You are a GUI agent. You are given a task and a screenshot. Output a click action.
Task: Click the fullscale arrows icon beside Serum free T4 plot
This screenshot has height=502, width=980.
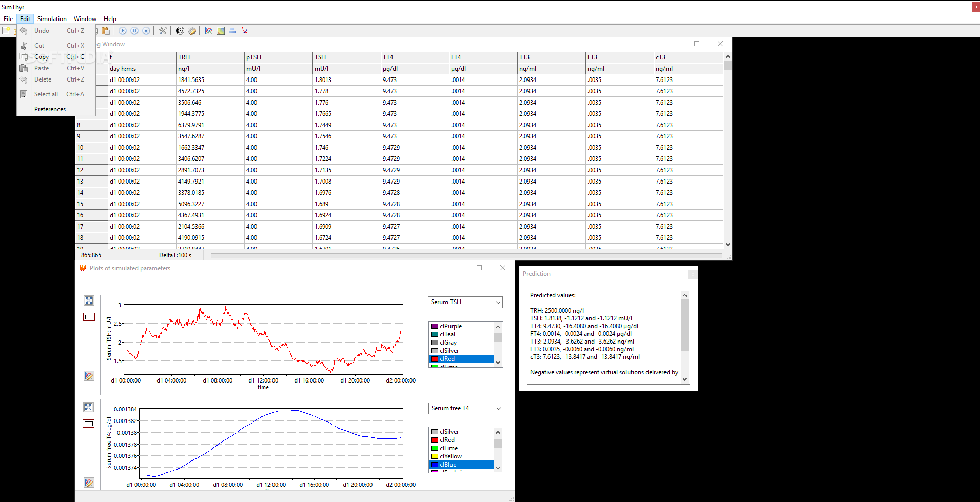tap(88, 407)
